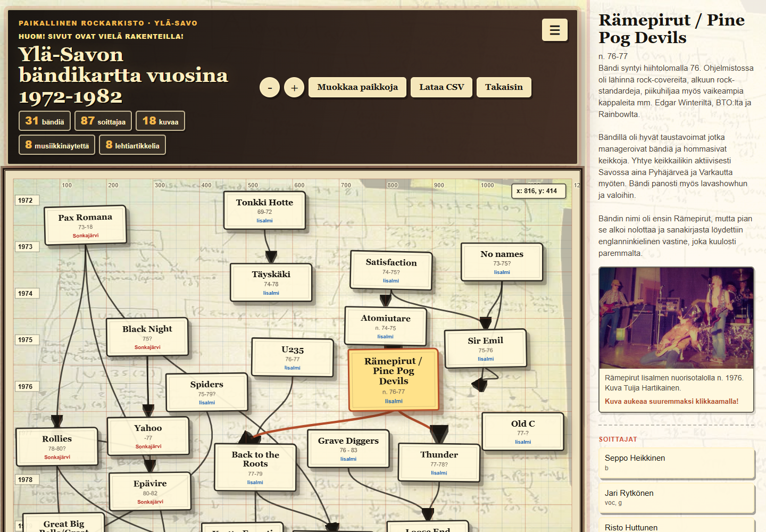This screenshot has height=532, width=766.
Task: Open the 31 bändiä stat badge
Action: coord(45,121)
